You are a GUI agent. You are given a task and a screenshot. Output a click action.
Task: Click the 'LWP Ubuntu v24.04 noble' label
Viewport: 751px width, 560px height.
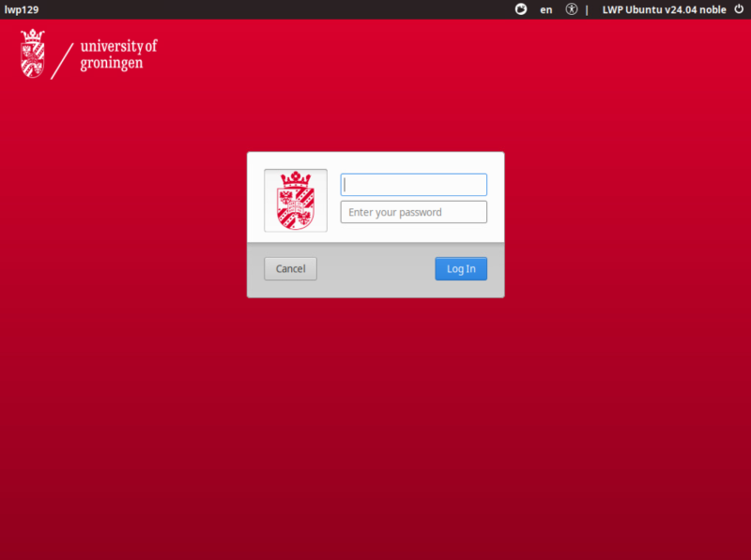(664, 9)
